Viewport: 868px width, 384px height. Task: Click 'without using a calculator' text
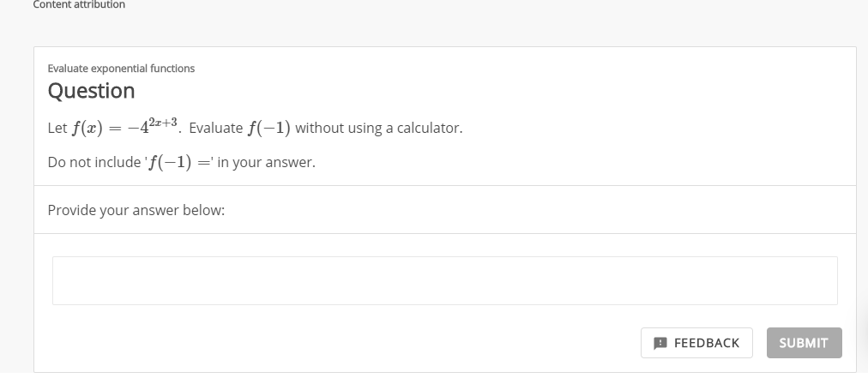[x=378, y=129]
